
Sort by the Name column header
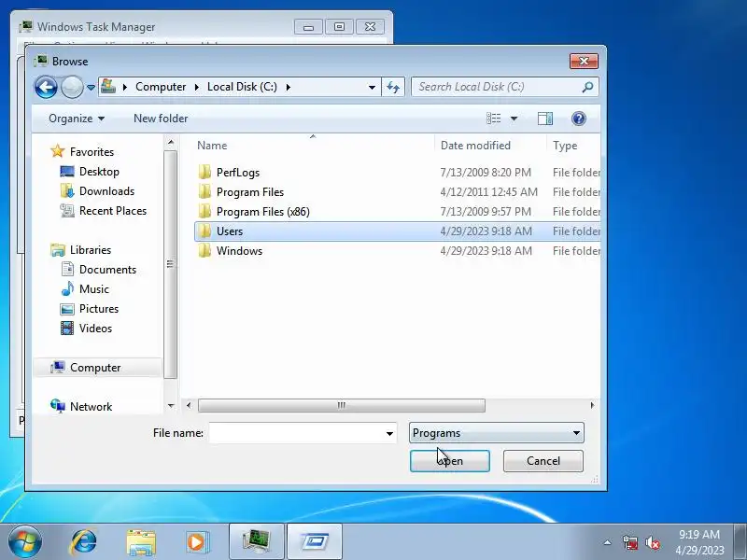[212, 146]
